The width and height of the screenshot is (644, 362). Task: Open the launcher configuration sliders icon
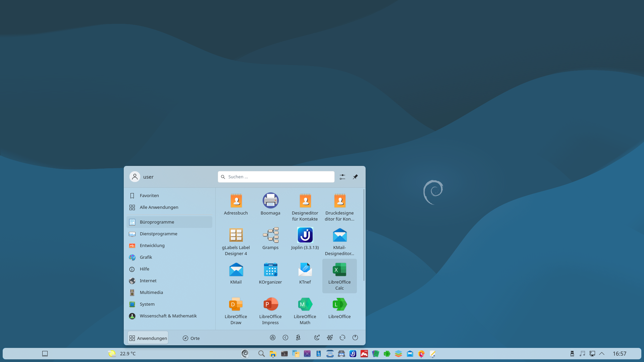(x=342, y=177)
